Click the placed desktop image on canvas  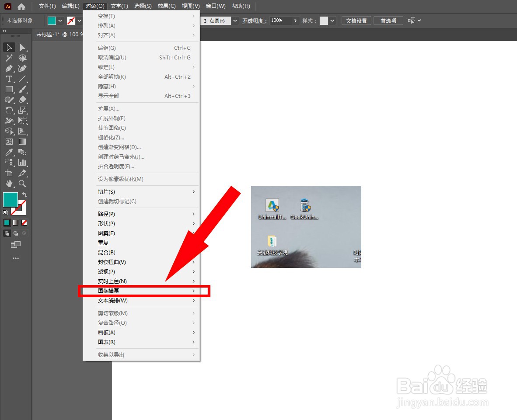[x=306, y=227]
